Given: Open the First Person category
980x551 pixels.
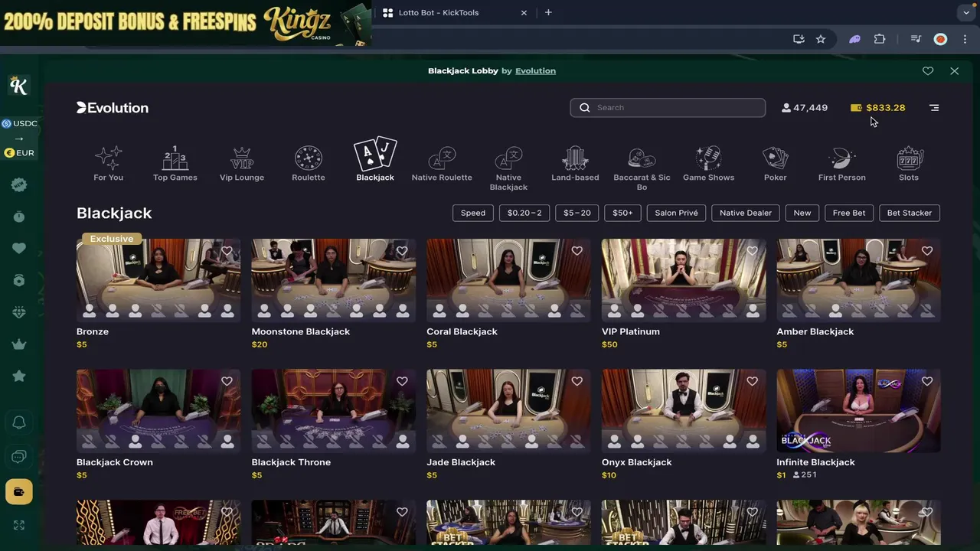Looking at the screenshot, I should point(841,164).
